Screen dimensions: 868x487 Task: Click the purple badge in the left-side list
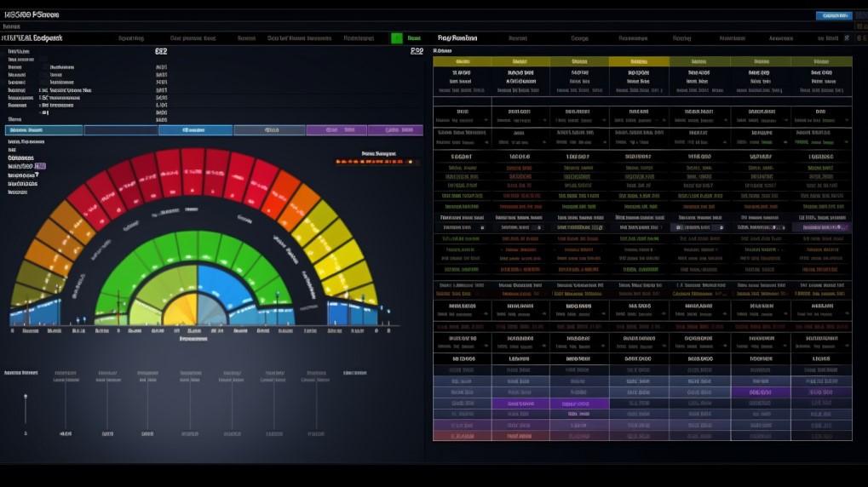(40, 166)
